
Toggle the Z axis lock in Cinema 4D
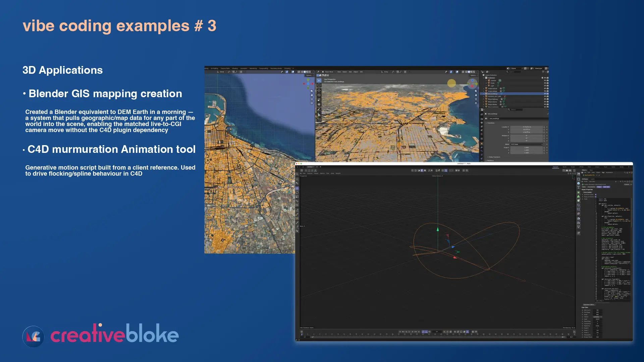pos(312,170)
